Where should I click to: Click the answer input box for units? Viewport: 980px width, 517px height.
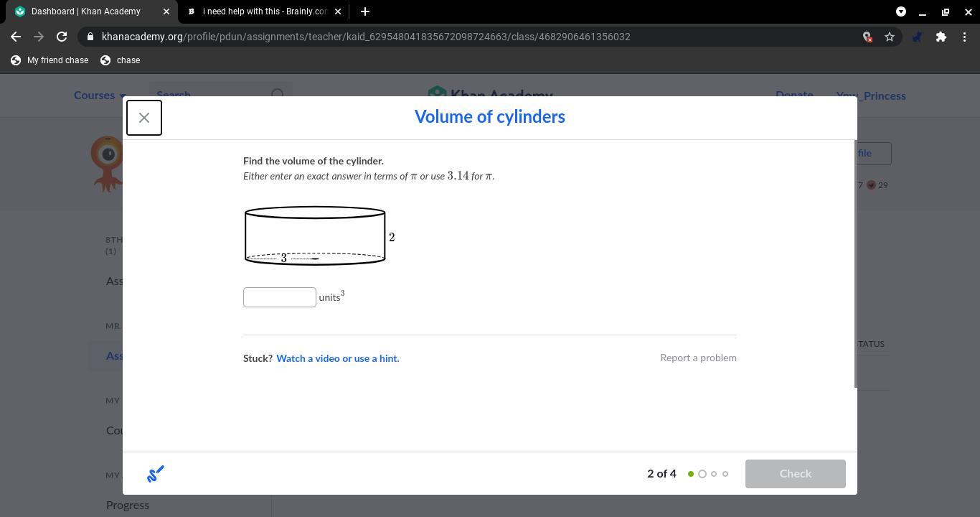280,297
